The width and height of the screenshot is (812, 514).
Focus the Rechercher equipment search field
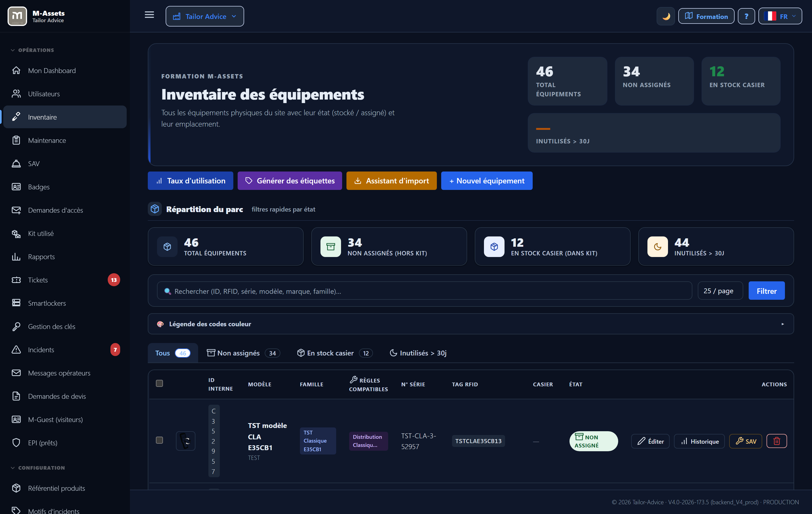tap(425, 291)
